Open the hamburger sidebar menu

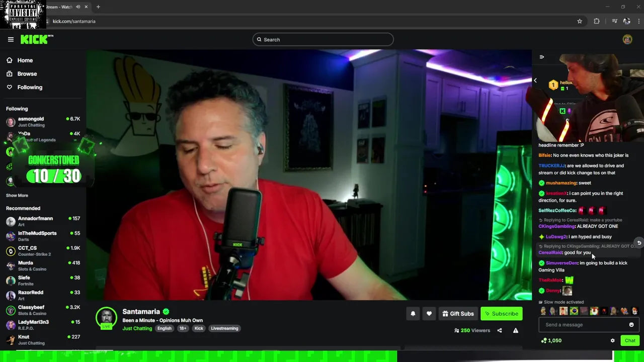[11, 39]
